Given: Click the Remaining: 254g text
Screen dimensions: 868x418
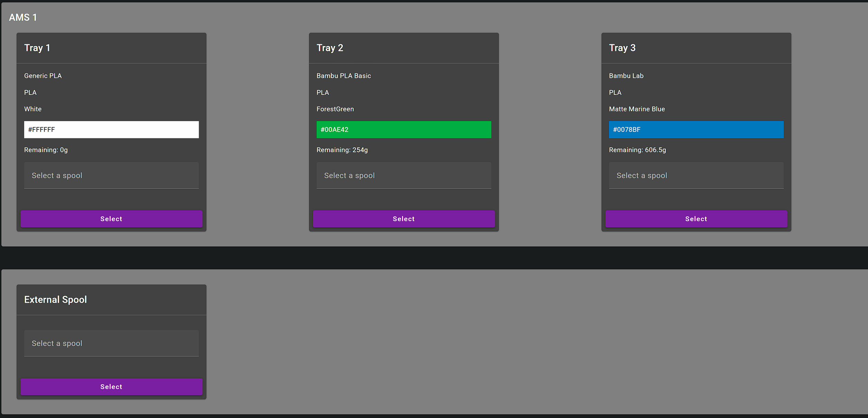Looking at the screenshot, I should (x=342, y=150).
